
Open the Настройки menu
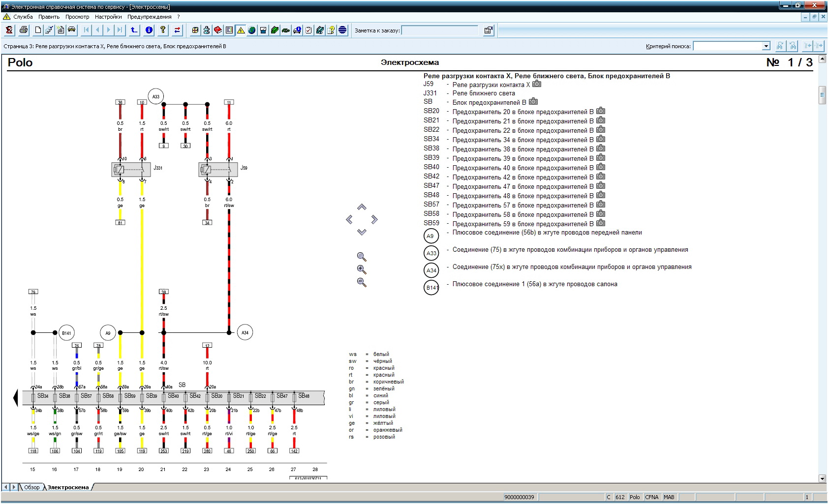point(108,17)
